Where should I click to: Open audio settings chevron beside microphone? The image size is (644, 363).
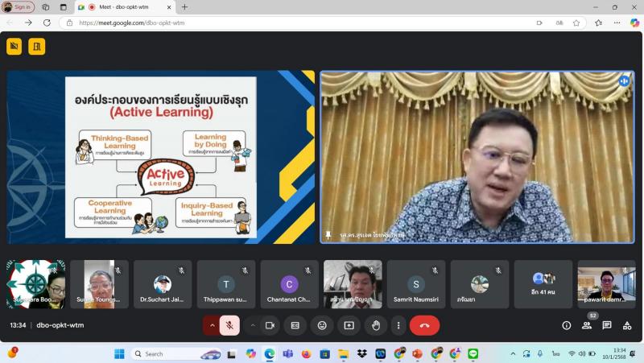(213, 326)
